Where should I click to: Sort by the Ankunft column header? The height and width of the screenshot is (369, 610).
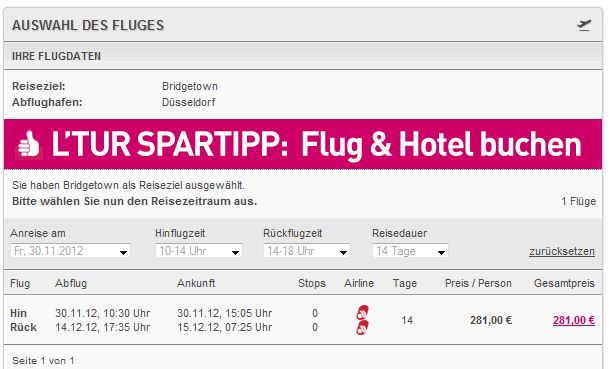click(196, 283)
